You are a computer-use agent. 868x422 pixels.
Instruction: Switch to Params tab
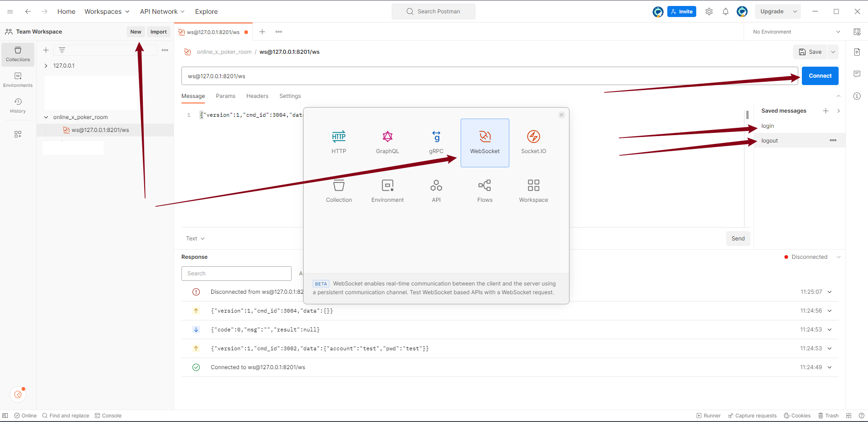click(225, 96)
